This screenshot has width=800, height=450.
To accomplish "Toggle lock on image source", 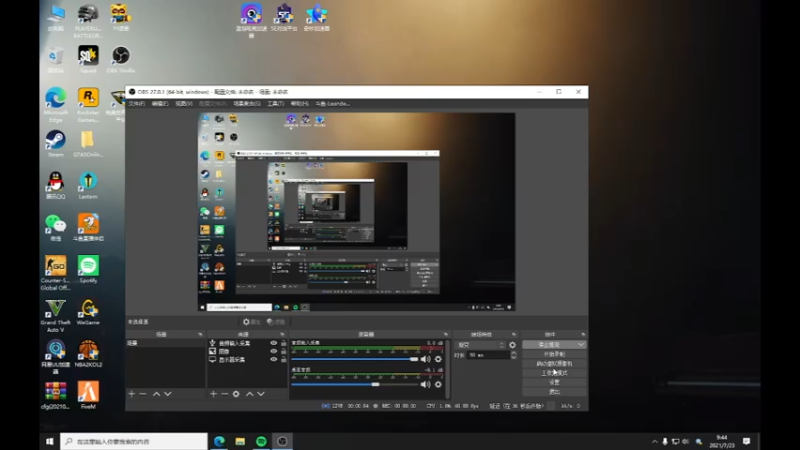I will (x=284, y=352).
